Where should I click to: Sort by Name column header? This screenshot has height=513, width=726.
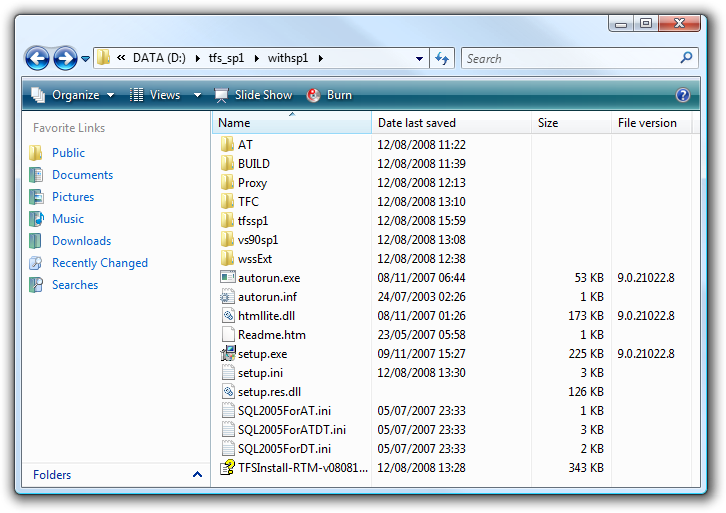[292, 123]
